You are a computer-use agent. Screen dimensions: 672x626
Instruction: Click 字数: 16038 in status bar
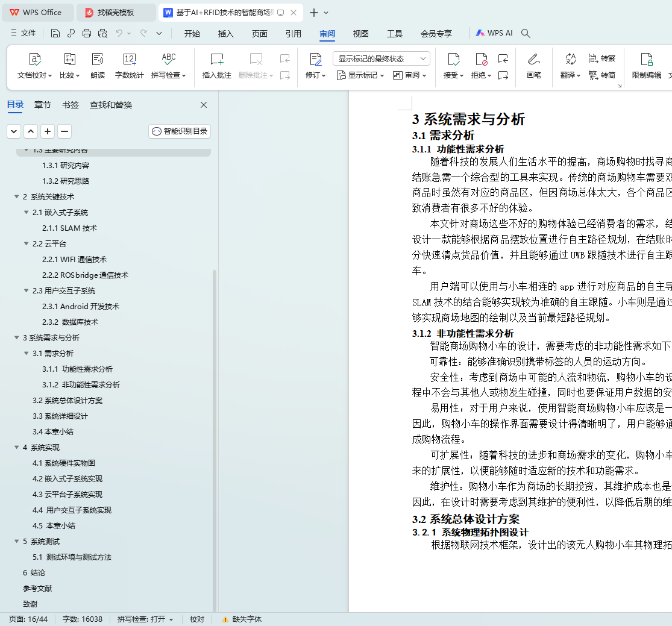pyautogui.click(x=83, y=619)
